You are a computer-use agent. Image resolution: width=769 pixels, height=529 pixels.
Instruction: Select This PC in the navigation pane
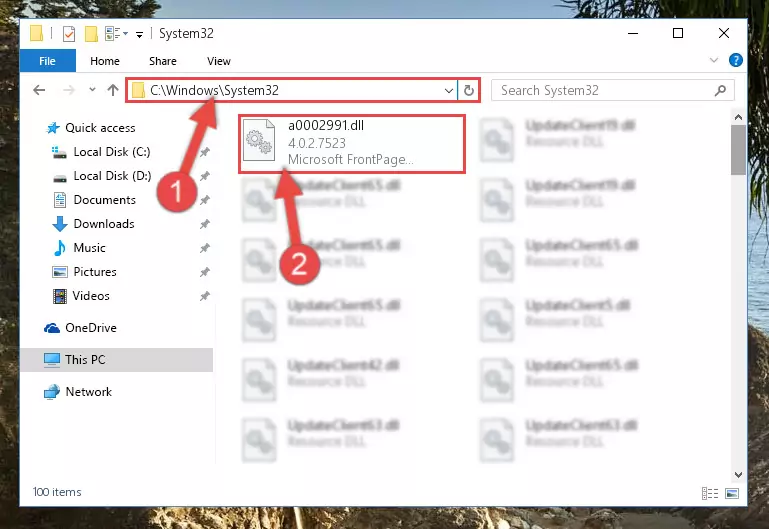[117, 360]
